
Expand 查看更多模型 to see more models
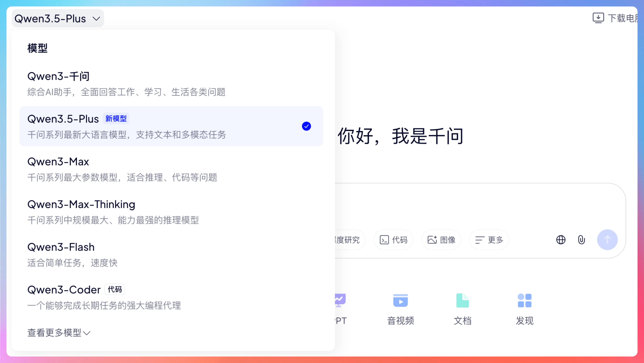pyautogui.click(x=59, y=333)
